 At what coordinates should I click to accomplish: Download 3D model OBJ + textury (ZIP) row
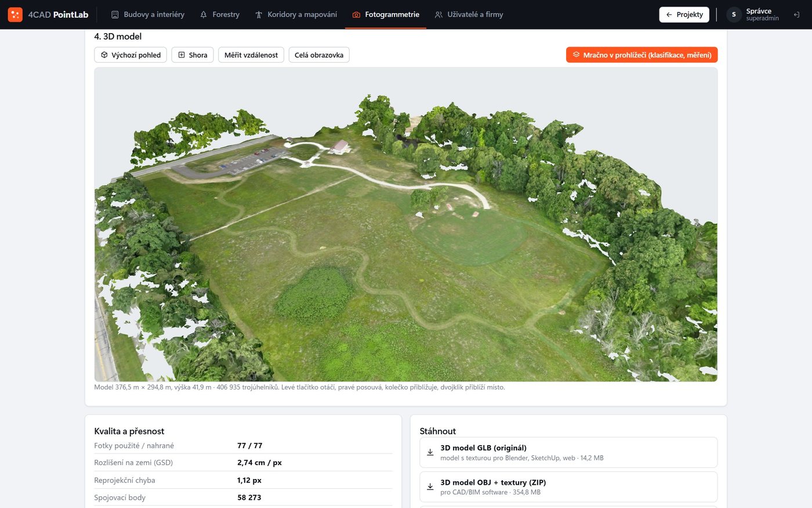coord(568,487)
